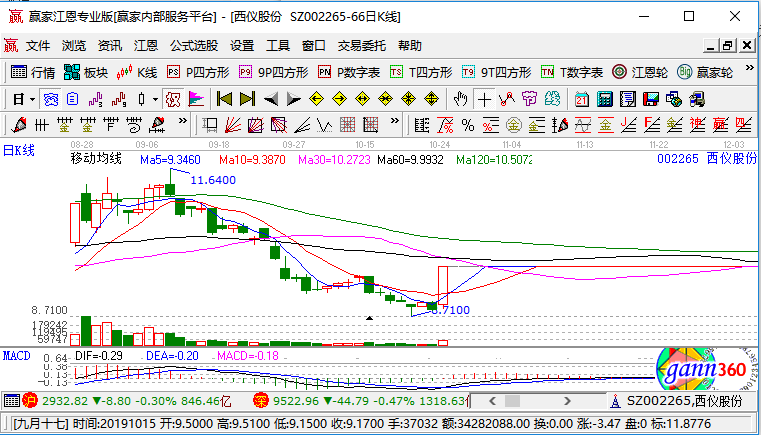Open the blue clipboard info icon
Screen dimensions: 761x435
pos(72,100)
